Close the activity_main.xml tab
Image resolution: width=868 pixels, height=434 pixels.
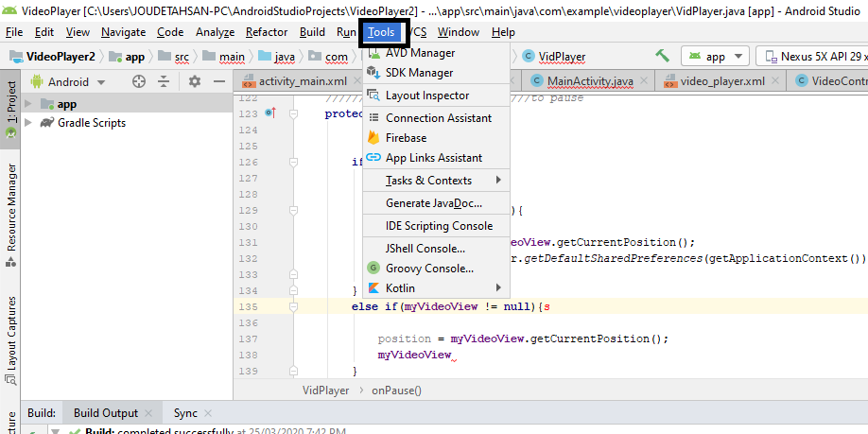[357, 81]
